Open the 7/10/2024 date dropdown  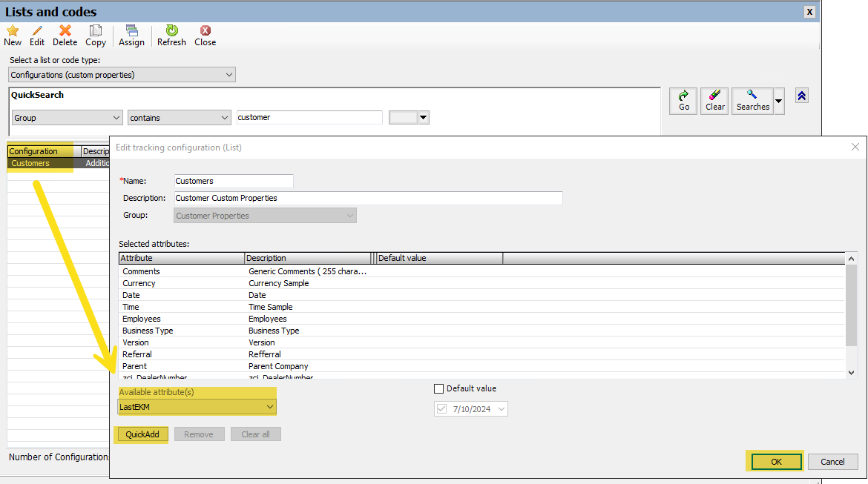[x=502, y=409]
